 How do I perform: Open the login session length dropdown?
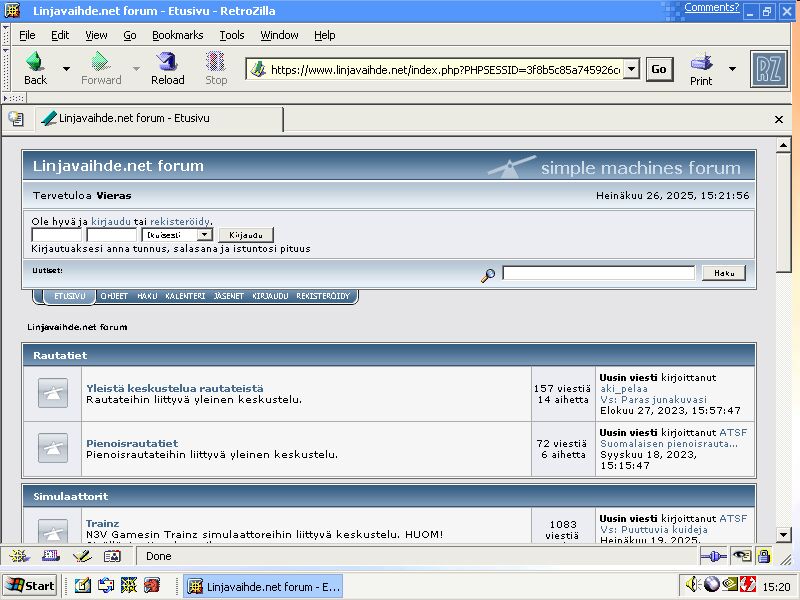click(176, 235)
